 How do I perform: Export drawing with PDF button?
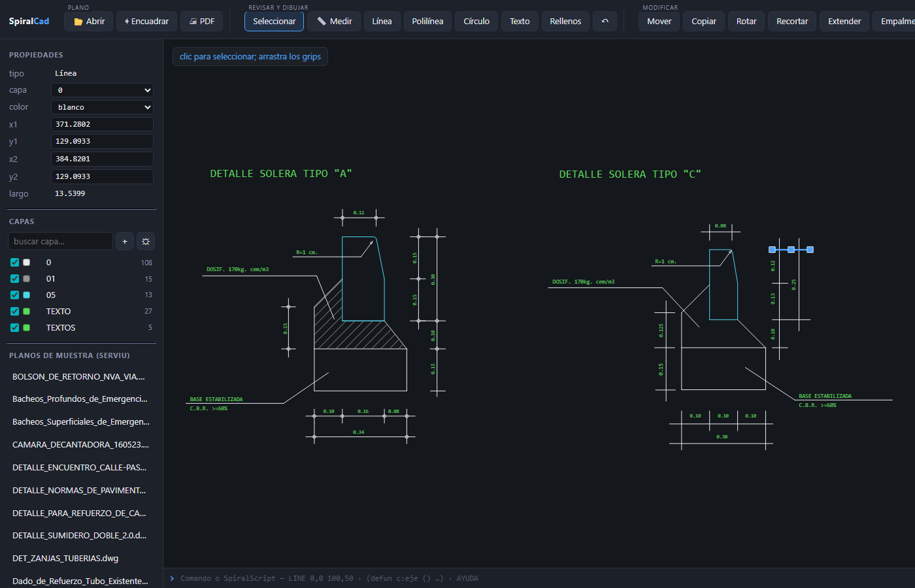[x=201, y=21]
